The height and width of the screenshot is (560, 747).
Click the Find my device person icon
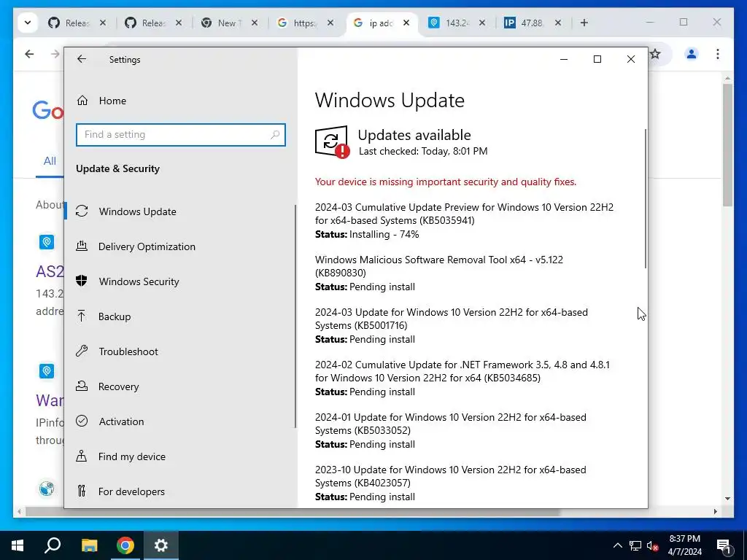tap(82, 456)
